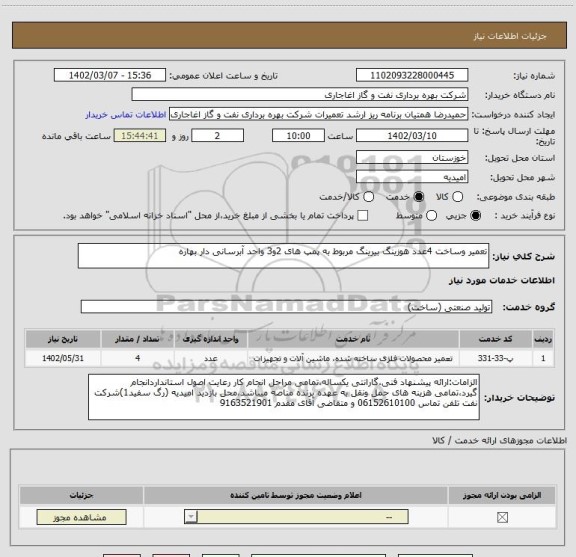576x557 pixels.
Task: Toggle the الزامی بودن ارائه مجوز checkbox
Action: point(502,517)
